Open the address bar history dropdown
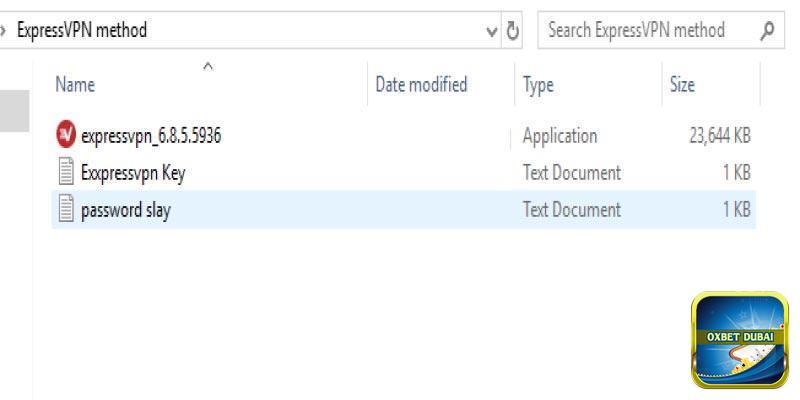 coord(491,30)
